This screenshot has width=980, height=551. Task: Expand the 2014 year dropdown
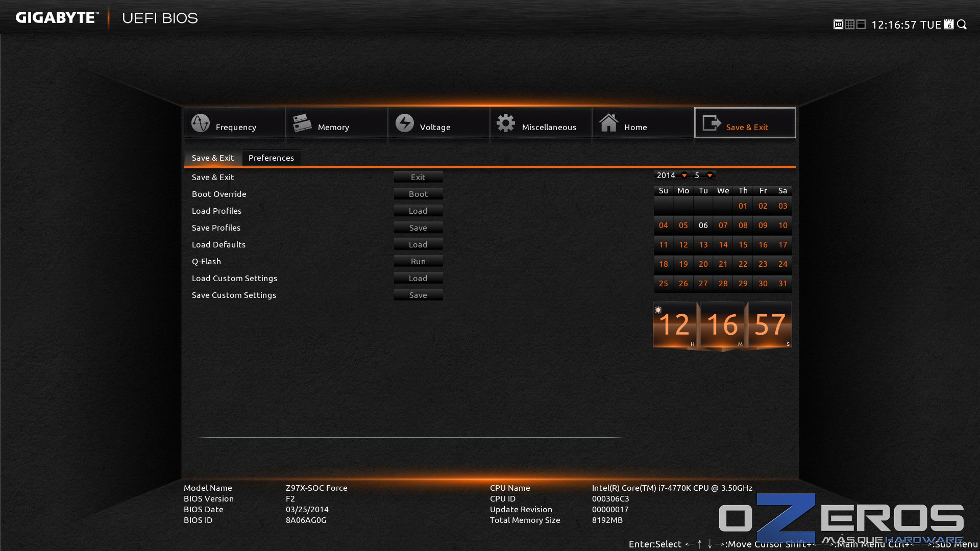coord(672,175)
